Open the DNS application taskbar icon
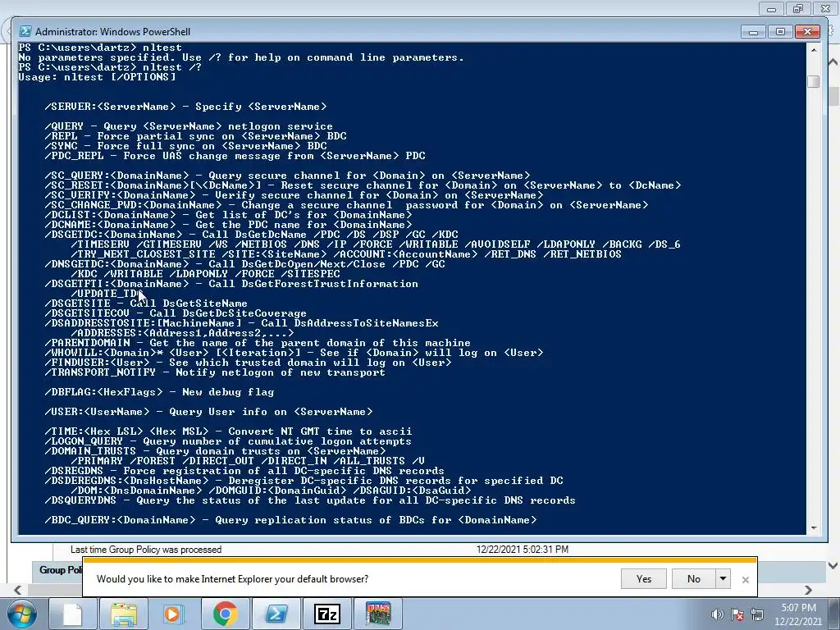The width and height of the screenshot is (840, 630). pyautogui.click(x=378, y=614)
